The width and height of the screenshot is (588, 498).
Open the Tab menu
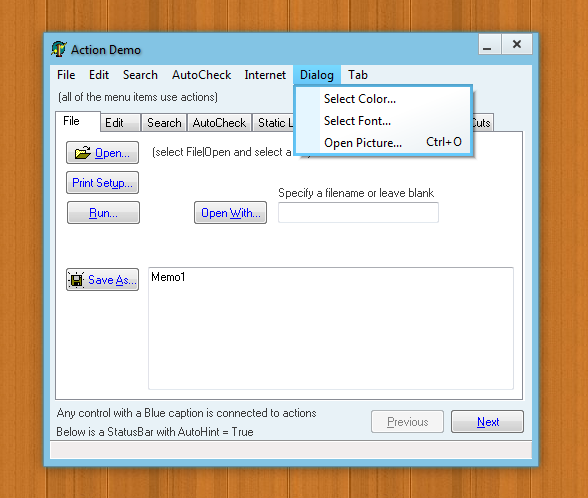[x=358, y=75]
